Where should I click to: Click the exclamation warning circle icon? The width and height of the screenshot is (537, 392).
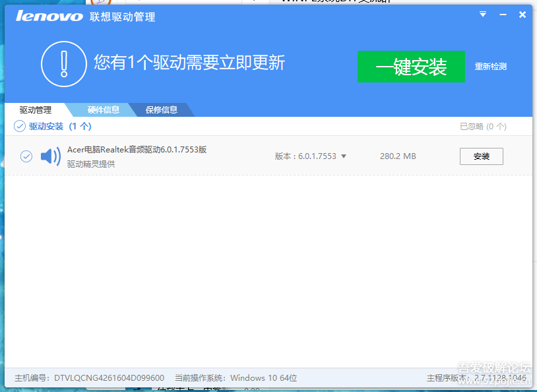coord(64,63)
